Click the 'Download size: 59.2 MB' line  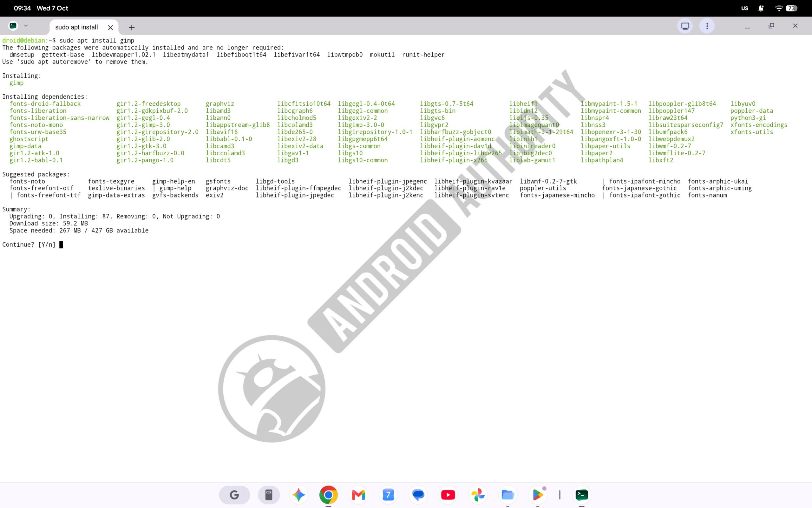point(49,224)
